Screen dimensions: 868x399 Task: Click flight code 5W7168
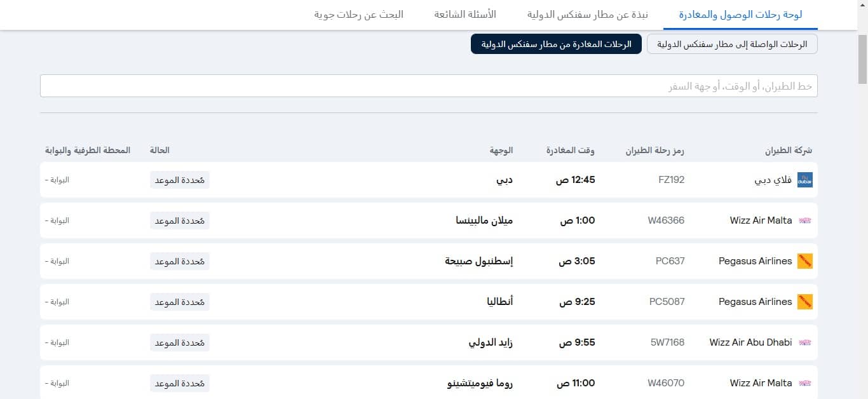click(668, 342)
